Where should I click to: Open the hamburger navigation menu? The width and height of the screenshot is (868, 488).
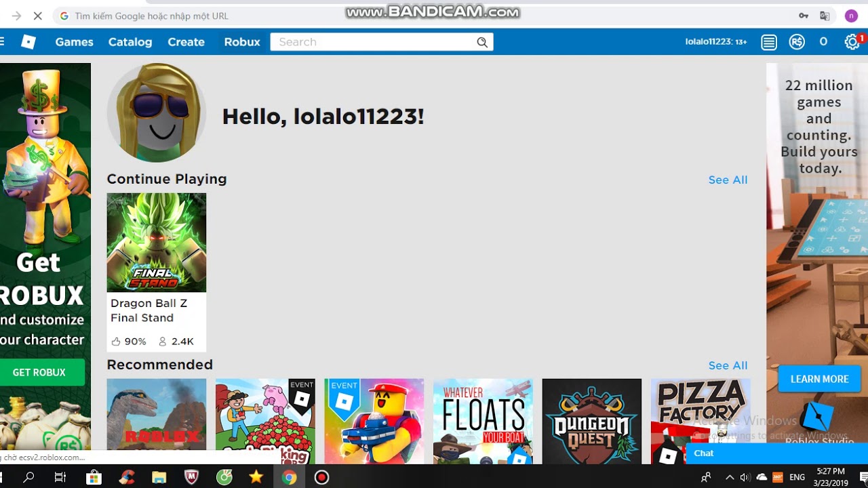click(2, 42)
